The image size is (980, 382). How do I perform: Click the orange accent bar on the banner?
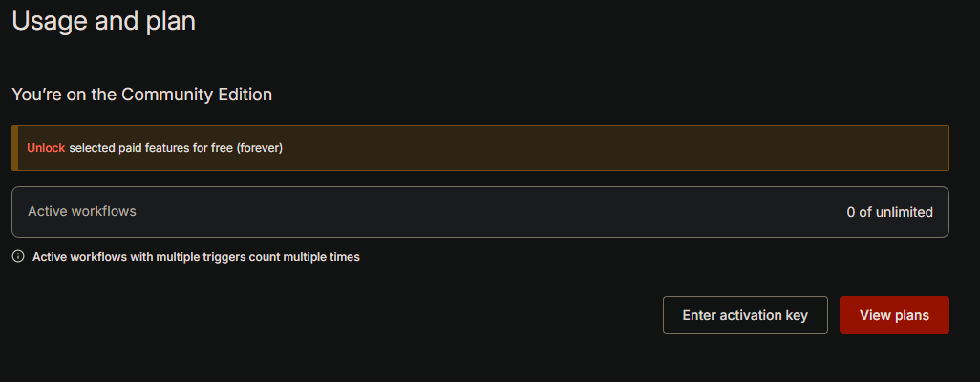point(14,148)
